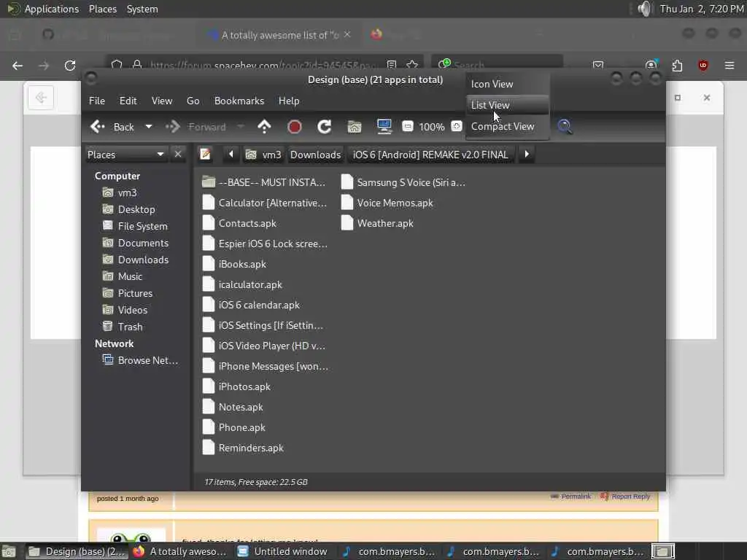Show later path segments with right arrow
Viewport: 747px width, 560px height.
527,155
